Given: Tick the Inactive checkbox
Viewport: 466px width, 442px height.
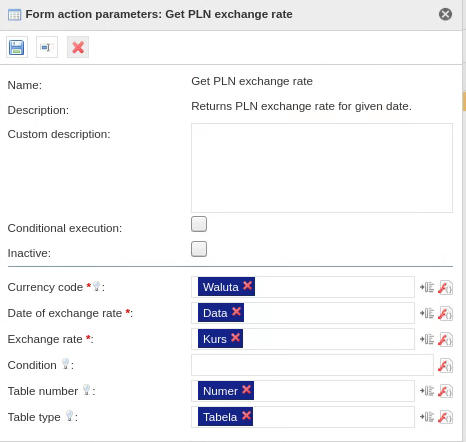Looking at the screenshot, I should [199, 249].
